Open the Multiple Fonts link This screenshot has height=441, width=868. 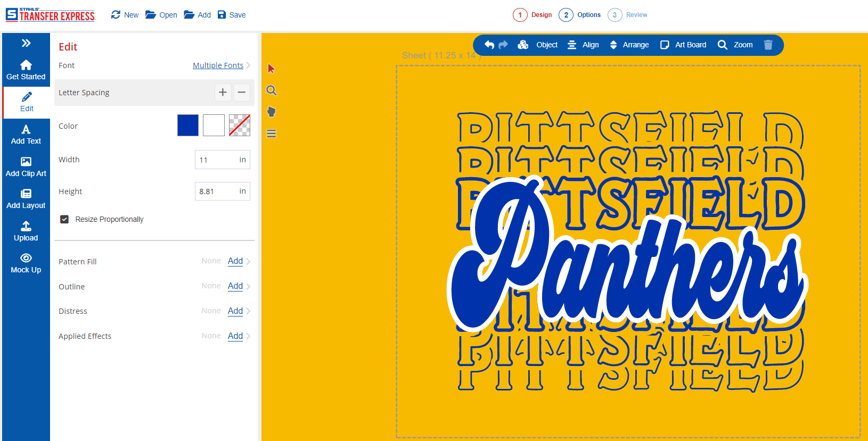218,65
